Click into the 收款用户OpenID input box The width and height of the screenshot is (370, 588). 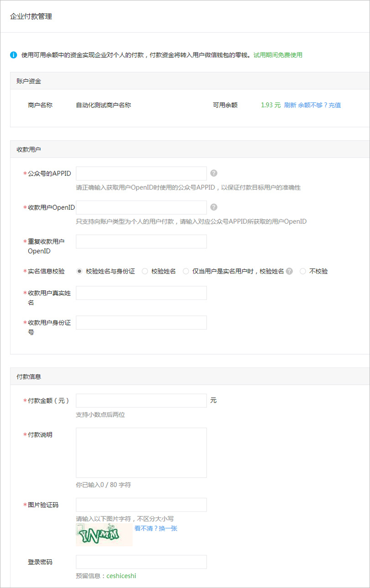(x=141, y=208)
